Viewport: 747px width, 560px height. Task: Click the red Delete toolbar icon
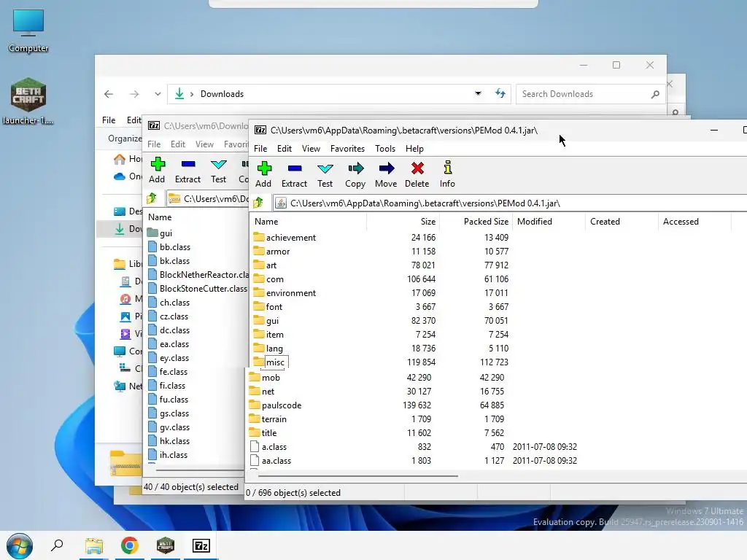point(417,174)
